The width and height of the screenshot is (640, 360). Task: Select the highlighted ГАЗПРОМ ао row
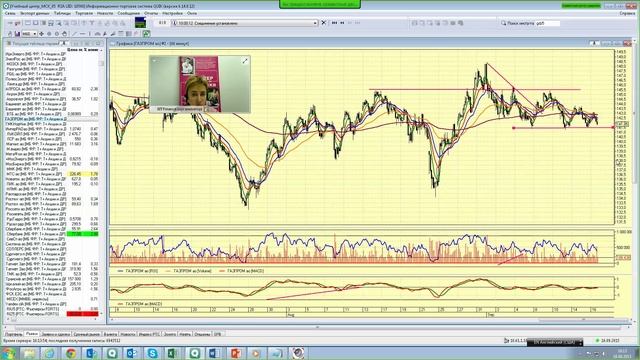pyautogui.click(x=51, y=119)
